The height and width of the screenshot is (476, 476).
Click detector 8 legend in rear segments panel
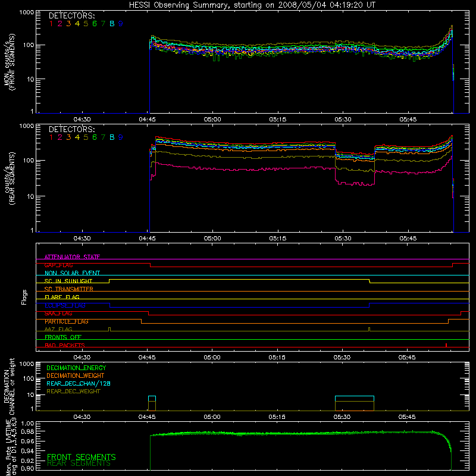click(112, 137)
